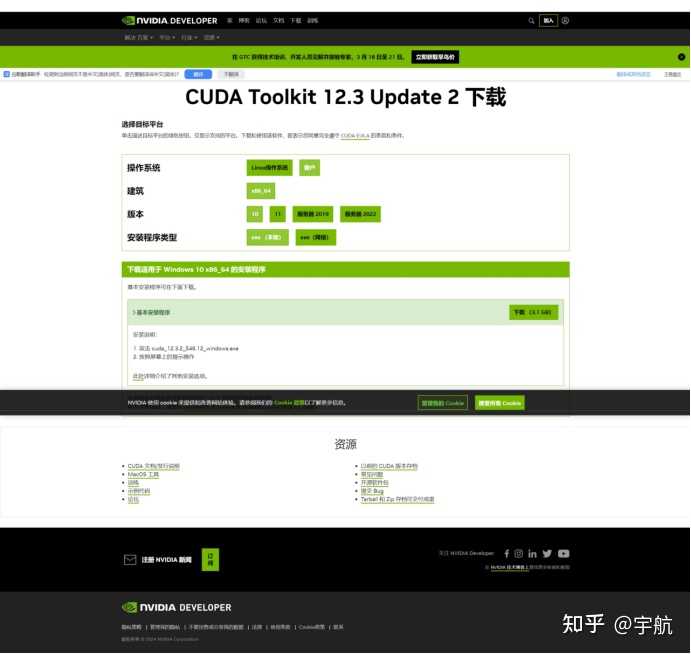Screen dimensions: 691x654
Task: Open the Twitter icon in footer
Action: tap(547, 554)
